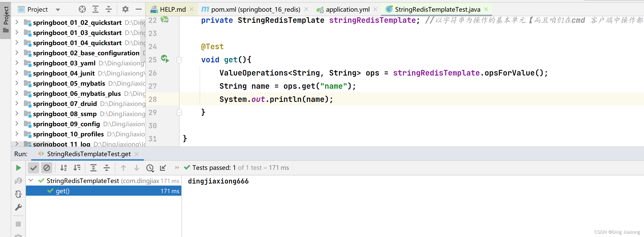
Task: Close StringRedisTemplateTest.java tab
Action: 486,9
